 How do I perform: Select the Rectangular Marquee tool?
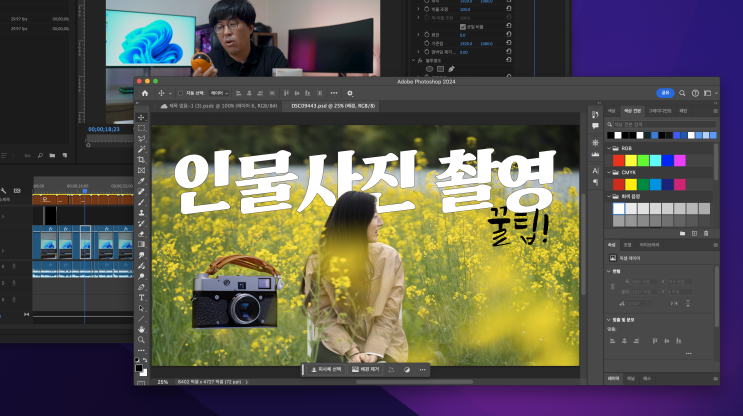141,128
